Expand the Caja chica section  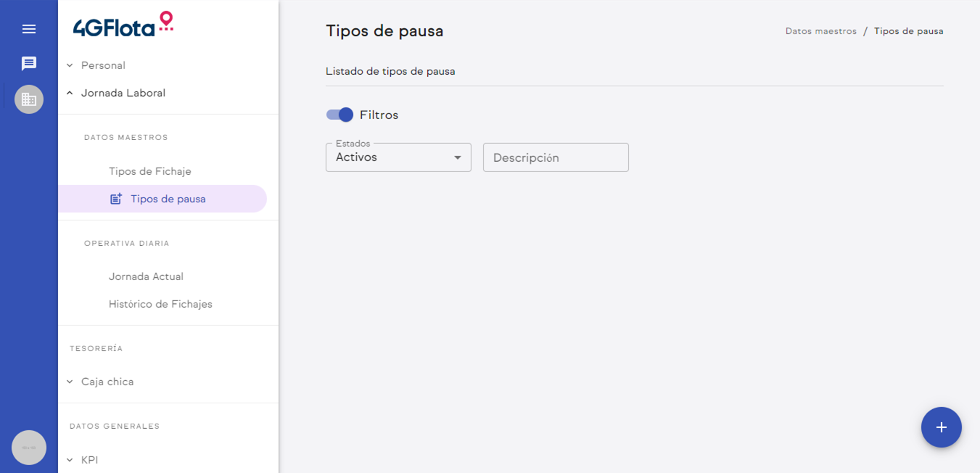pyautogui.click(x=107, y=382)
